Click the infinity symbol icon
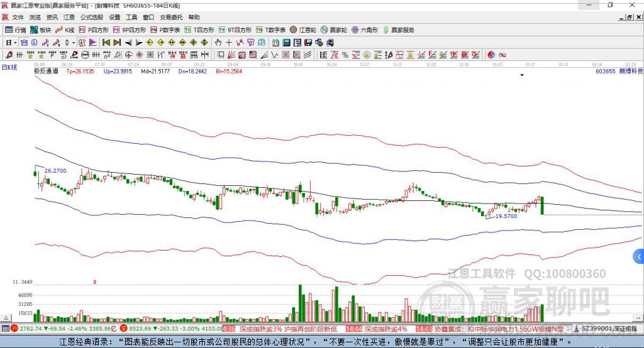This screenshot has width=644, height=348. [x=502, y=55]
